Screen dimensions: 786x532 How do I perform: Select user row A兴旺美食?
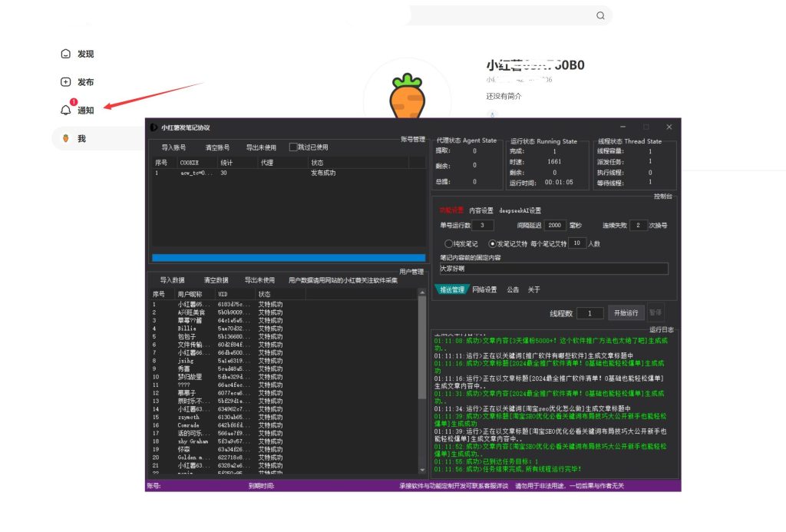284,312
